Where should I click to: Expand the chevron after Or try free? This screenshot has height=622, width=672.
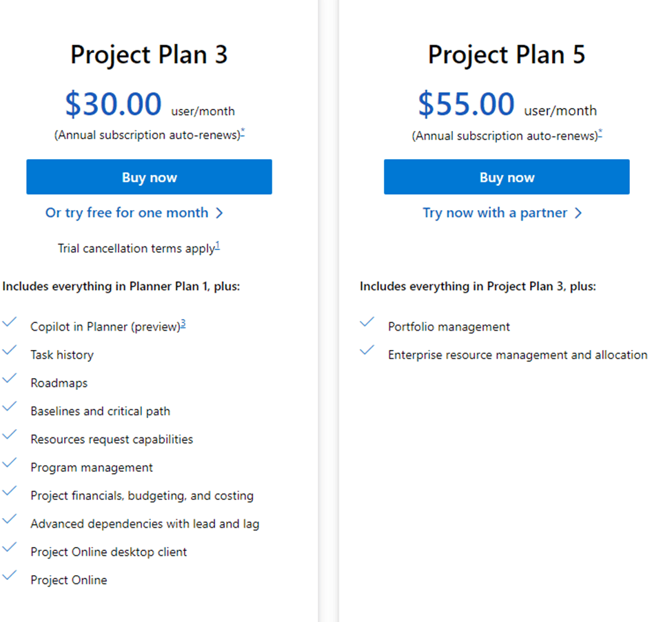pyautogui.click(x=219, y=213)
